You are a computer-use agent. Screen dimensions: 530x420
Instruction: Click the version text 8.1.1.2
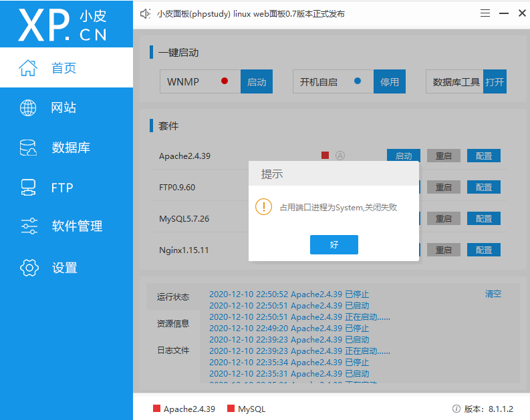coord(501,409)
